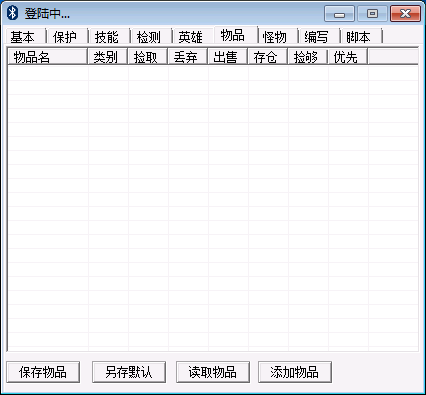Load items with 读取物品 button

[213, 372]
